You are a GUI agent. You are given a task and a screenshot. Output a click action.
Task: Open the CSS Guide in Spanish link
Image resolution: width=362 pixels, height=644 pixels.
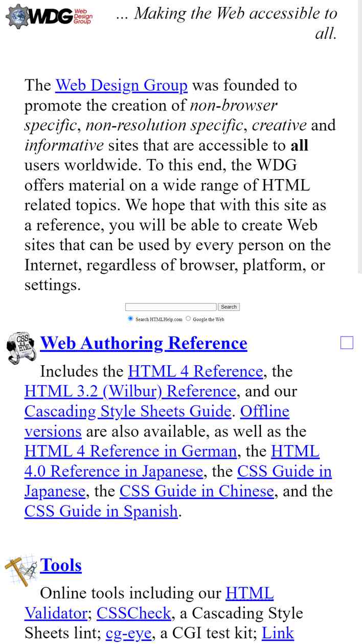(101, 511)
